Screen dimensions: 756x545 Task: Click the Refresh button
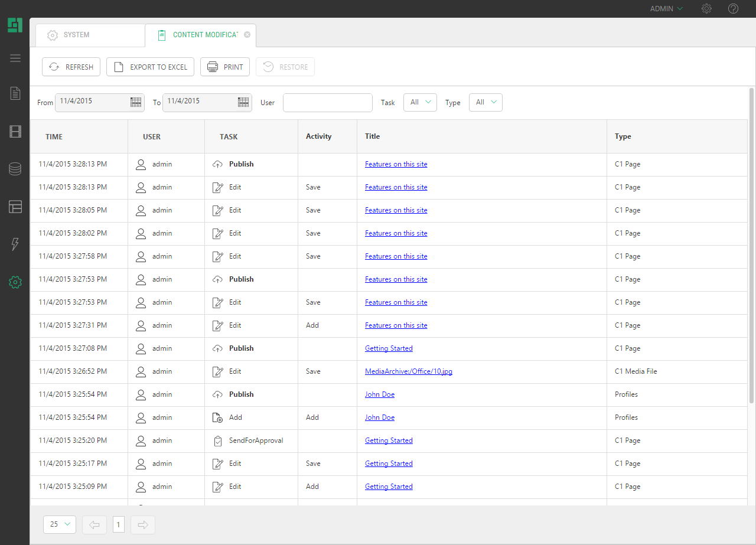(x=71, y=67)
